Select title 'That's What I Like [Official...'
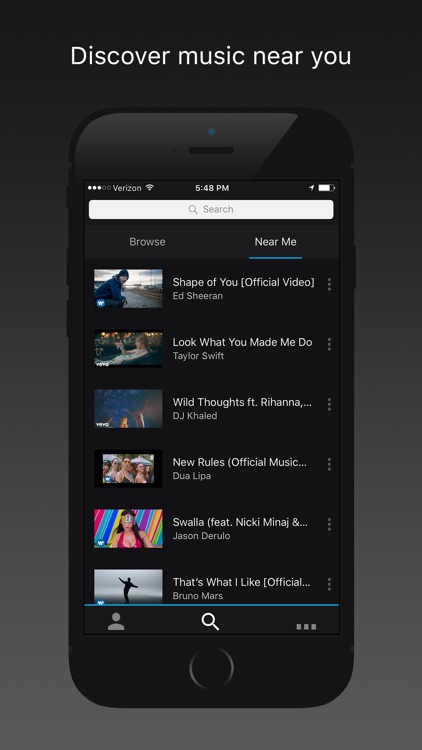422x750 pixels. [x=242, y=582]
